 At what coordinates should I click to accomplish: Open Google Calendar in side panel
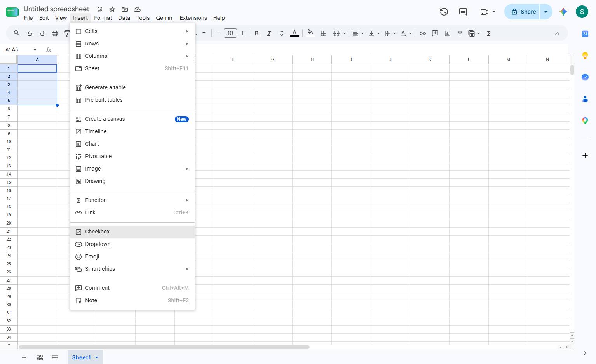585,34
